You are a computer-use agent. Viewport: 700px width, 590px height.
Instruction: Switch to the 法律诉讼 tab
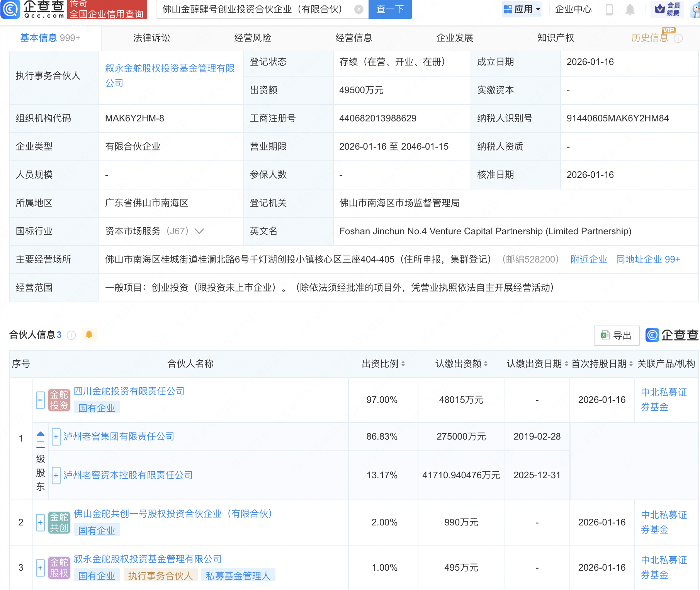151,38
